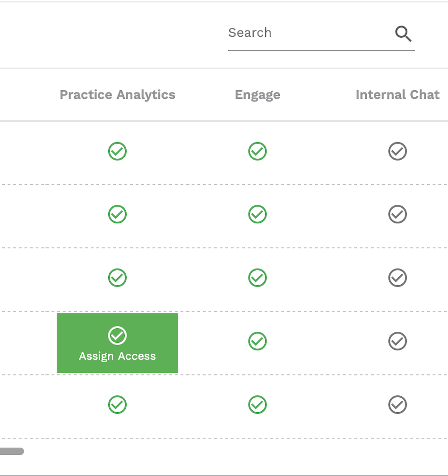Click the Search input field

tap(310, 33)
